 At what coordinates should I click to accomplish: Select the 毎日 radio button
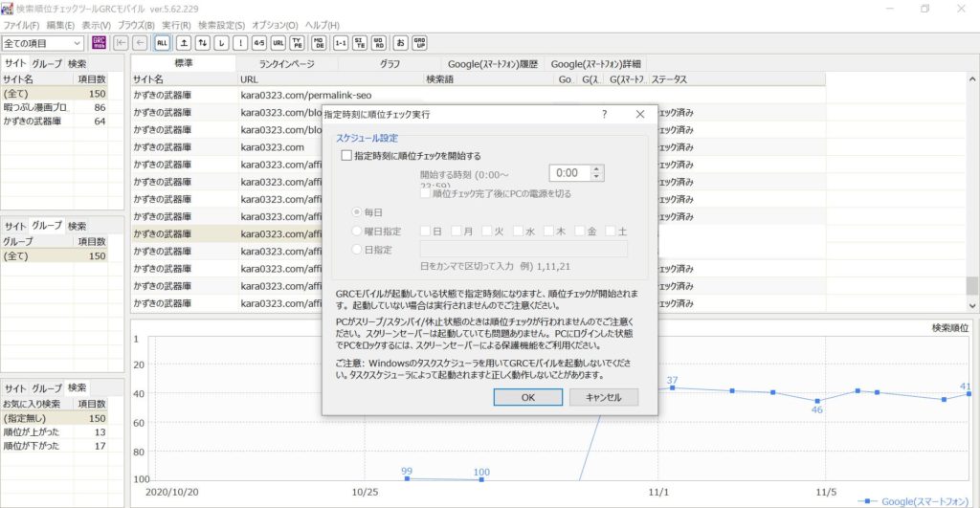pos(357,212)
